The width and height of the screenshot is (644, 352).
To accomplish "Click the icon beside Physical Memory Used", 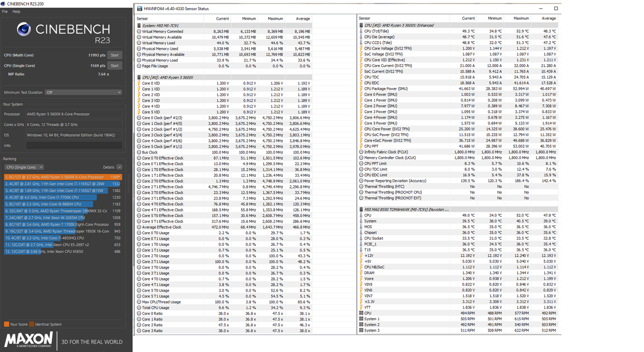I will coord(139,49).
